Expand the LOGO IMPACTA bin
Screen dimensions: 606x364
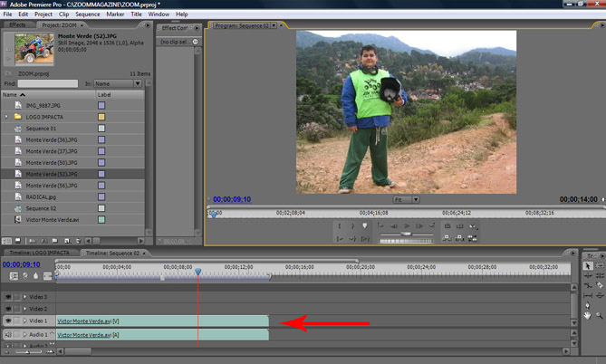pos(7,117)
